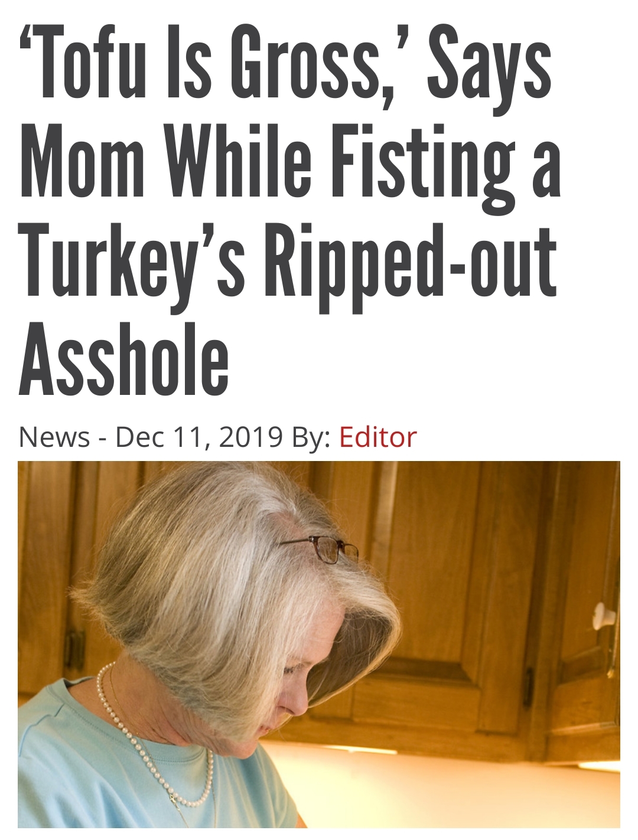638x840 pixels.
Task: Click the red Editor author link
Action: point(377,437)
